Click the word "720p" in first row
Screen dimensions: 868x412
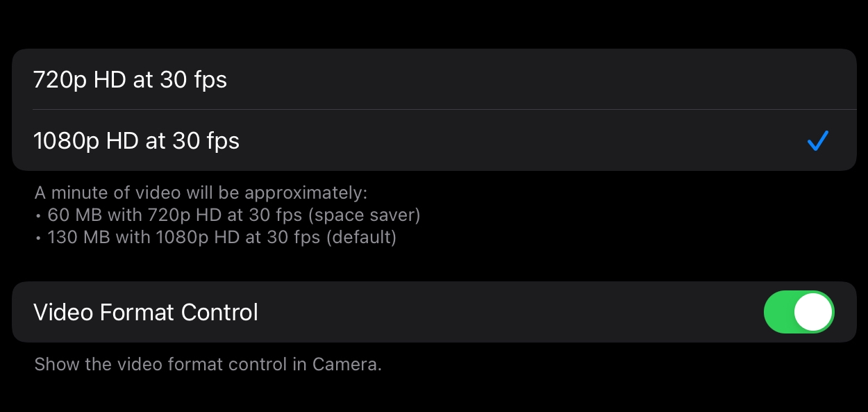[x=61, y=80]
